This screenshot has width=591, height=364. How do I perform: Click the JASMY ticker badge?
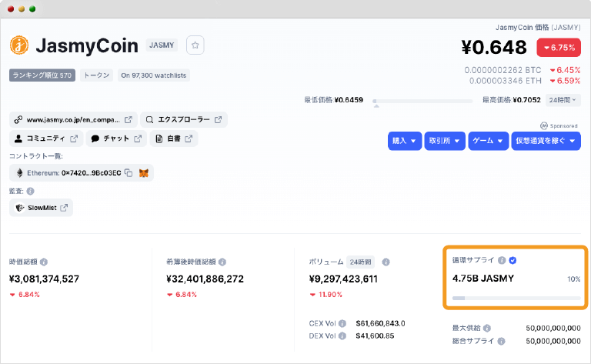(x=162, y=45)
